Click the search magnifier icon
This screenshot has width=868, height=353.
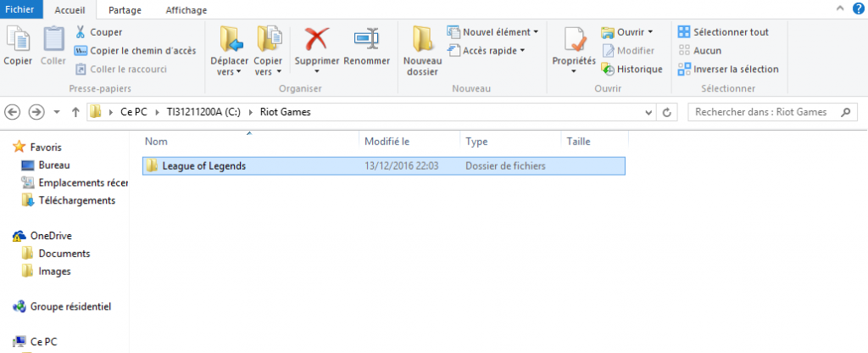coord(845,112)
